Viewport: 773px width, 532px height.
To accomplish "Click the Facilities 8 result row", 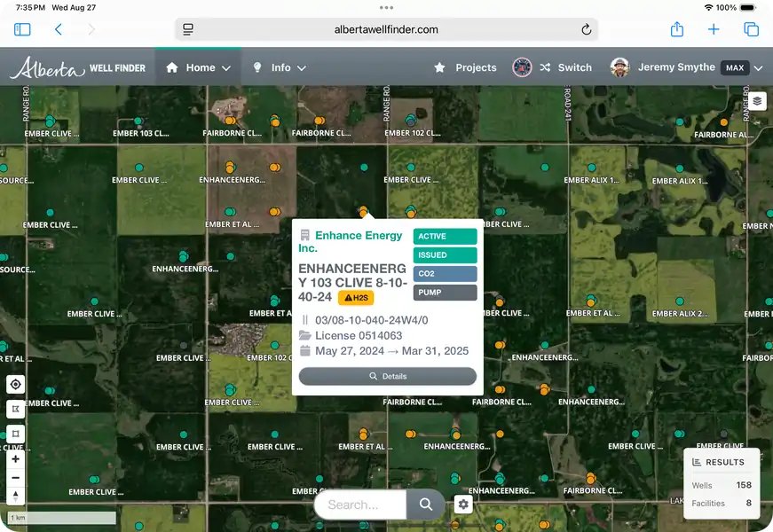I will coord(722,503).
